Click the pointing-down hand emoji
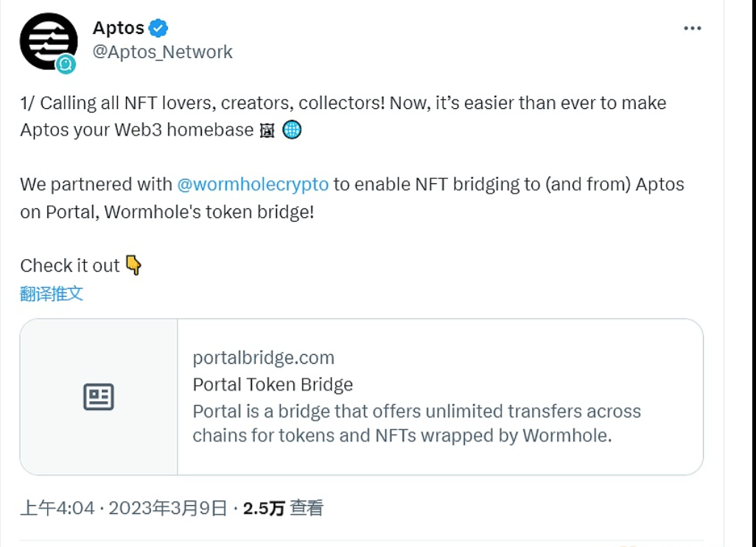 [x=133, y=265]
